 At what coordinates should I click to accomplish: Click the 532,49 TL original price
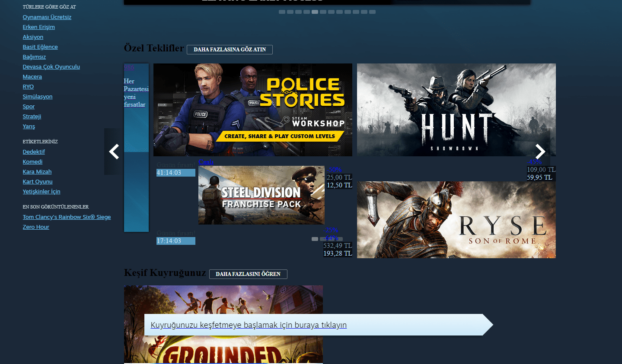tap(338, 246)
